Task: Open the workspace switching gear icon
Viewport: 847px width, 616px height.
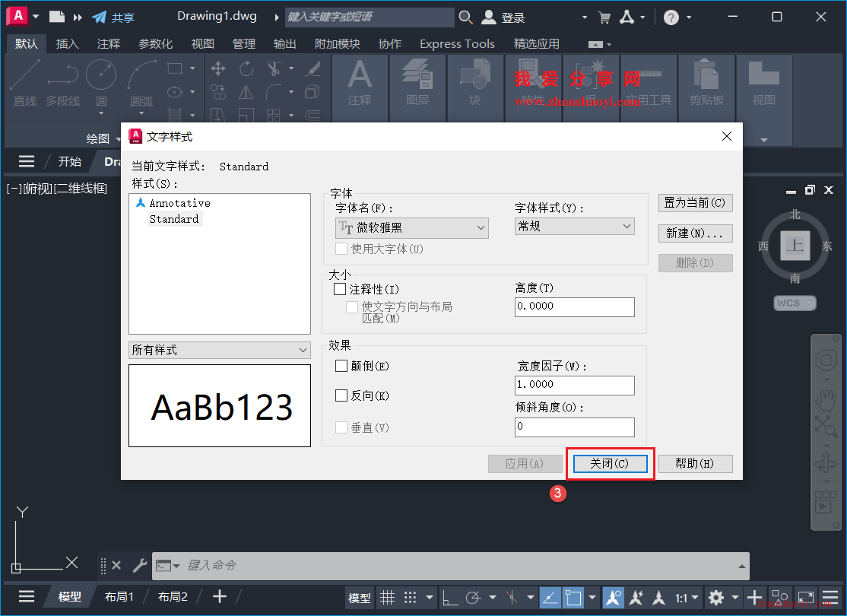Action: 716,597
